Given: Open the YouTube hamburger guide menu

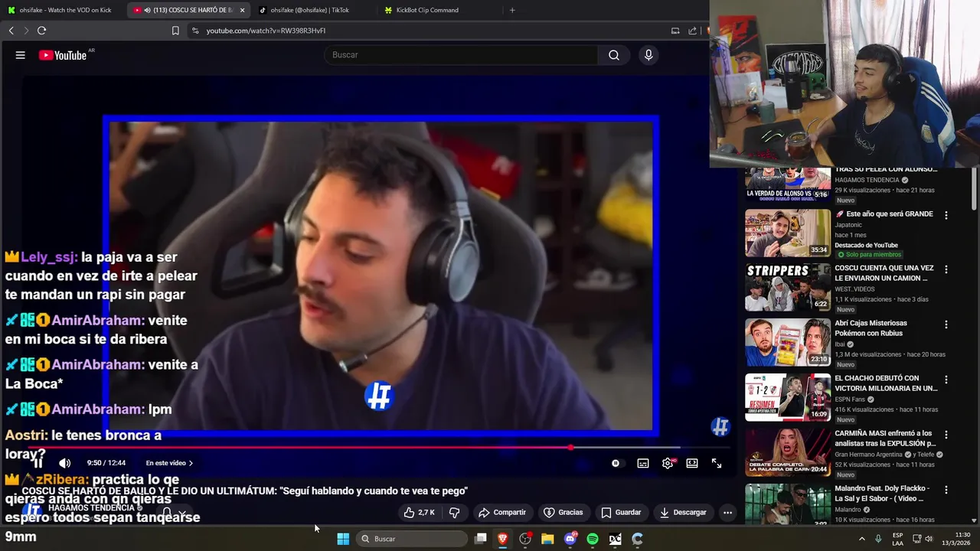Looking at the screenshot, I should point(21,55).
